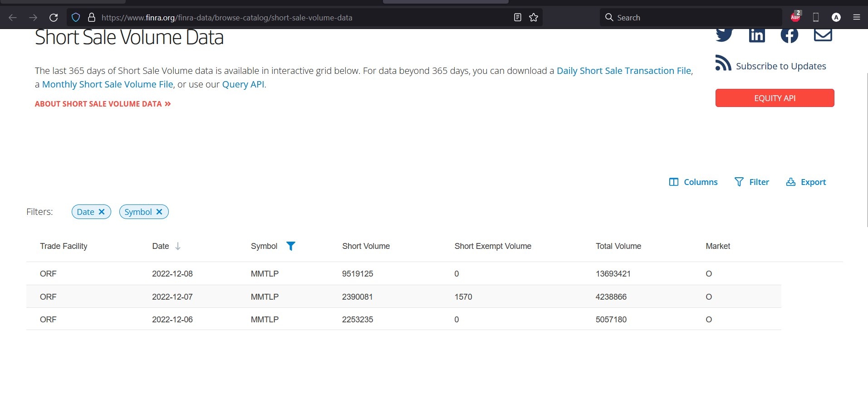Sort by Short Exempt Volume header
868x418 pixels.
(x=493, y=246)
